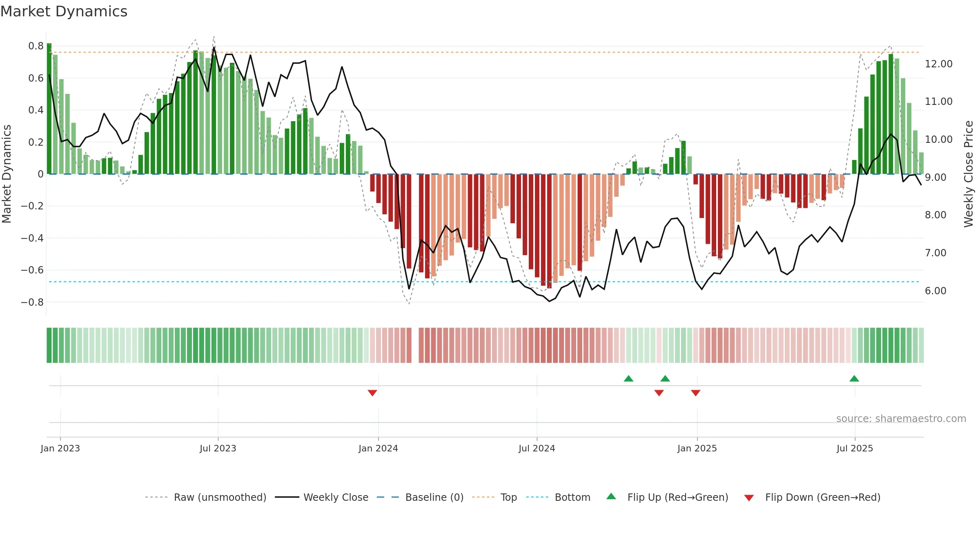Click the Weekly Close Price axis title

pos(969,174)
